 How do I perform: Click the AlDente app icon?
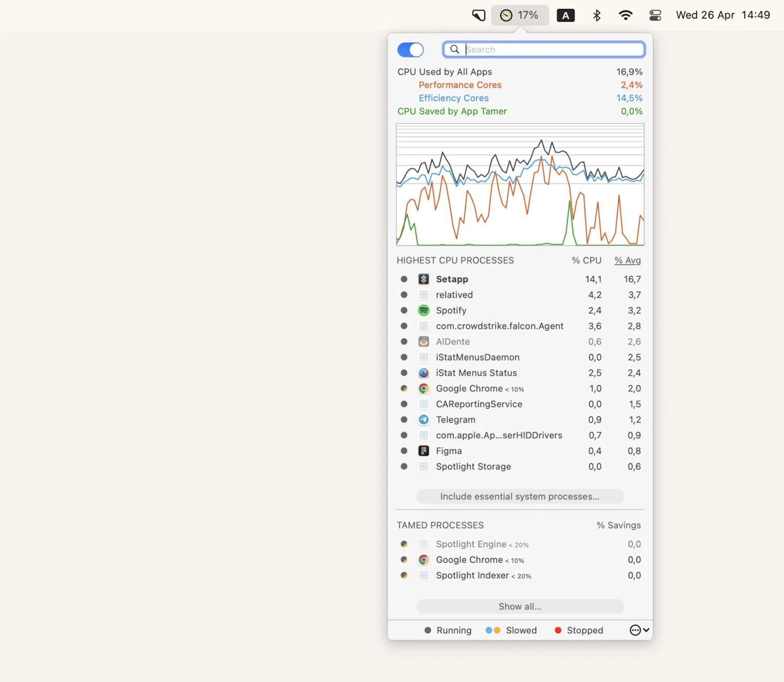(424, 342)
